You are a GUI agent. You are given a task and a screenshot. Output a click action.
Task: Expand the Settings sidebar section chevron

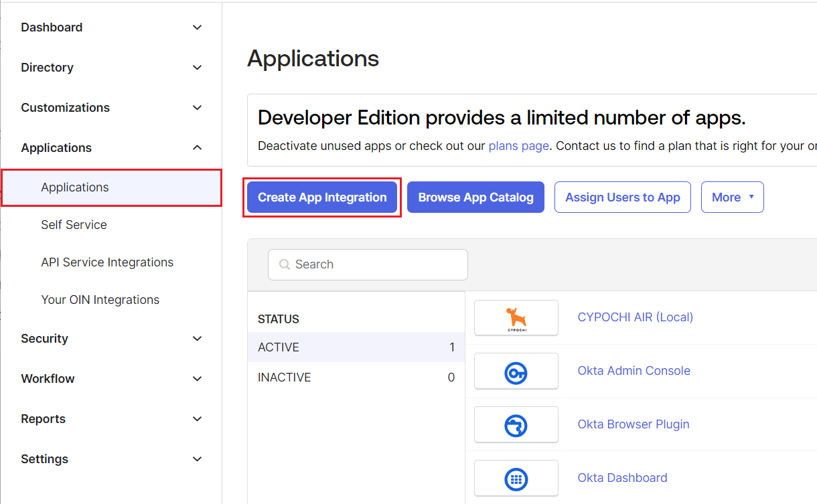click(197, 459)
